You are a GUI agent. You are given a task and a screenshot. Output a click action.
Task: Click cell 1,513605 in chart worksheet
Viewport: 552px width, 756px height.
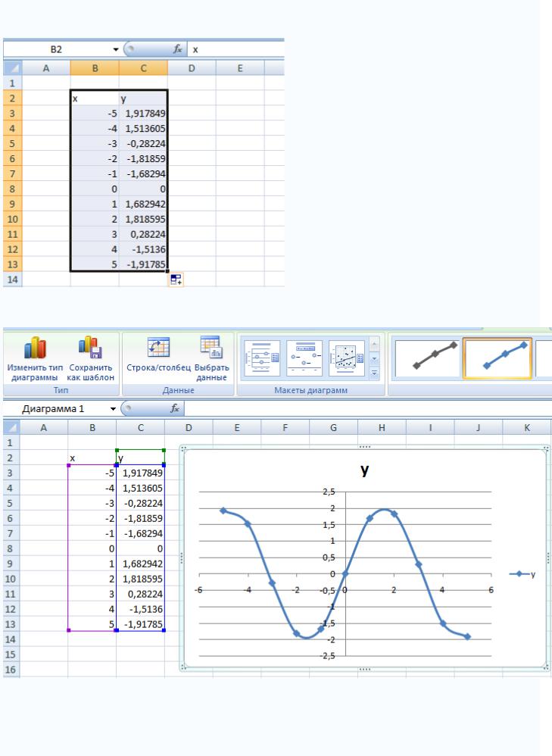pyautogui.click(x=140, y=488)
